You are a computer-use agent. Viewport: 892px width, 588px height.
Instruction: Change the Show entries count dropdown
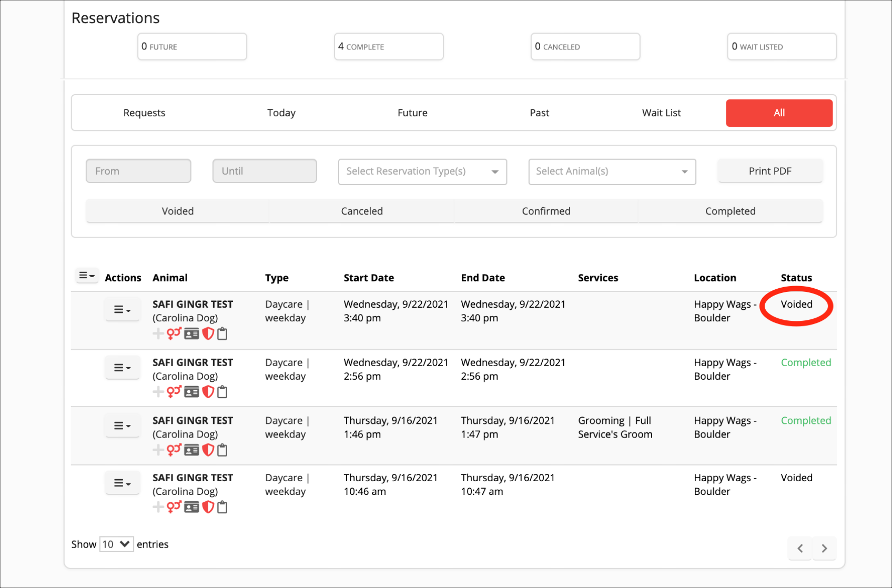click(x=116, y=544)
